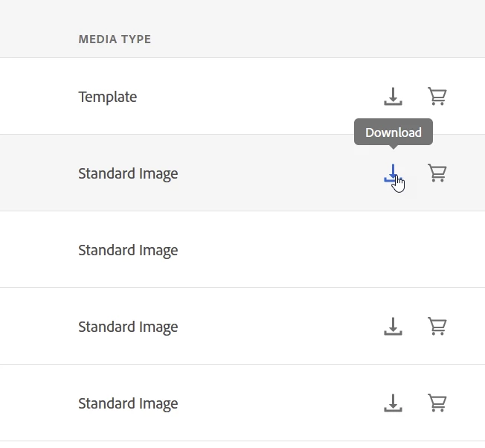This screenshot has height=448, width=485.
Task: Download the fourth row Standard Image
Action: tap(393, 327)
